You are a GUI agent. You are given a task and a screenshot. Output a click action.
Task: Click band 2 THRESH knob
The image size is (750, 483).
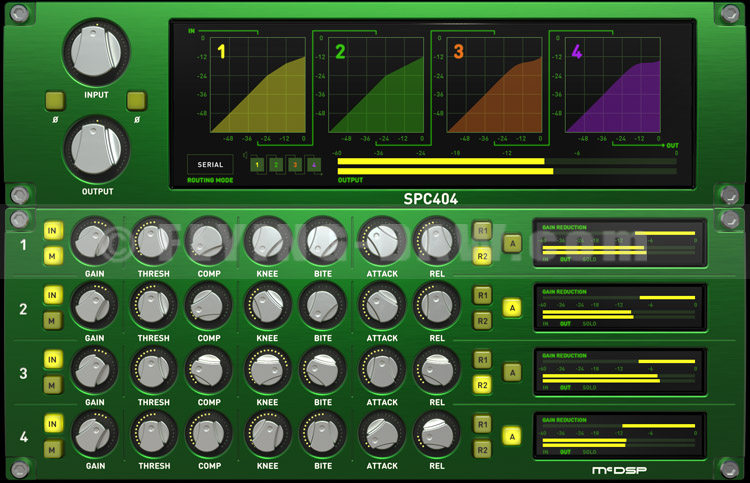tap(153, 306)
